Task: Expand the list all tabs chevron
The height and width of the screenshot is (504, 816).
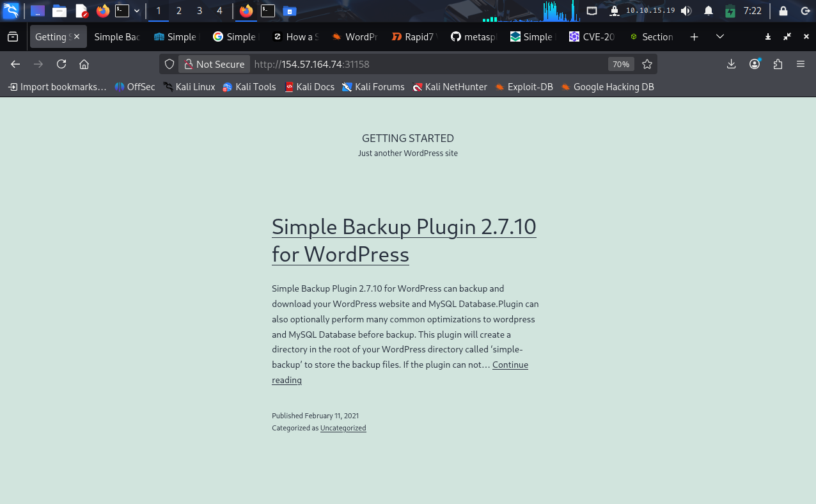Action: pyautogui.click(x=720, y=37)
